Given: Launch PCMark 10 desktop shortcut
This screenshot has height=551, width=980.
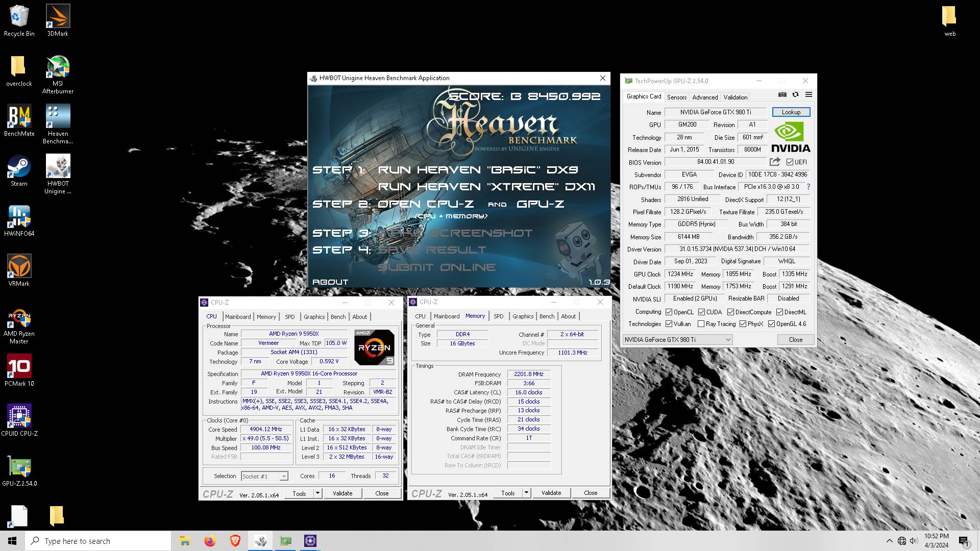Looking at the screenshot, I should click(19, 371).
